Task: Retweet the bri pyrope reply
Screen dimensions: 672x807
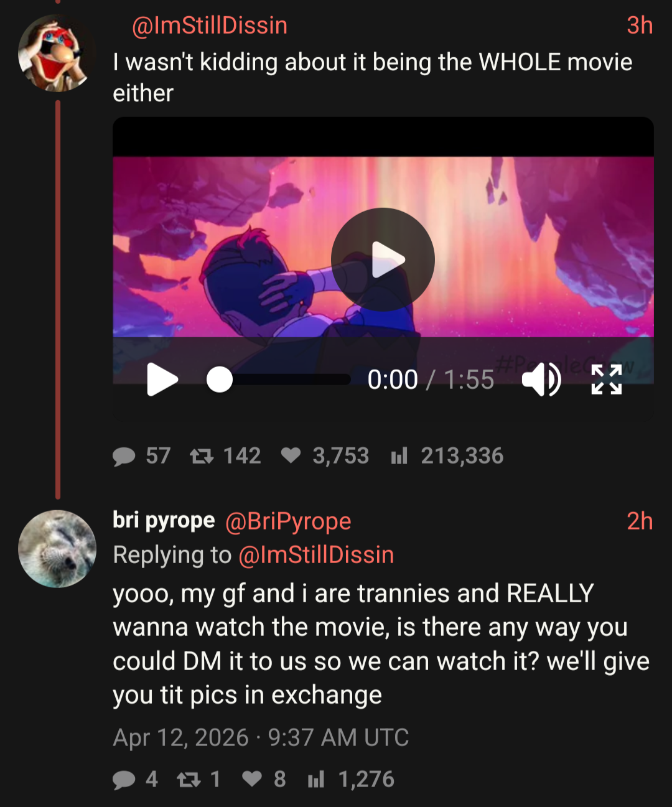Action: click(x=189, y=779)
